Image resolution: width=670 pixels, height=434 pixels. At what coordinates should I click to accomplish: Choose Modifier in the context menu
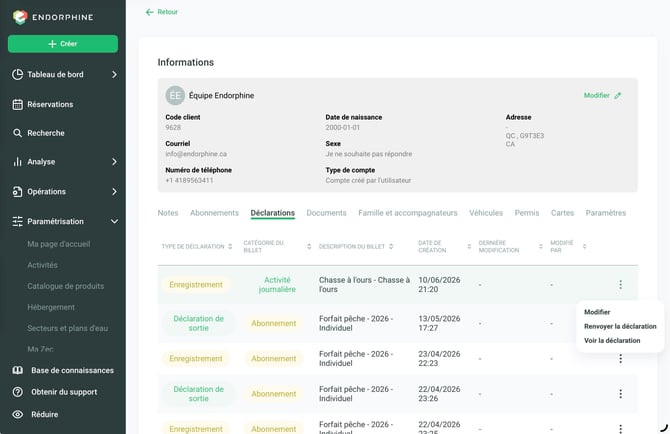point(597,312)
